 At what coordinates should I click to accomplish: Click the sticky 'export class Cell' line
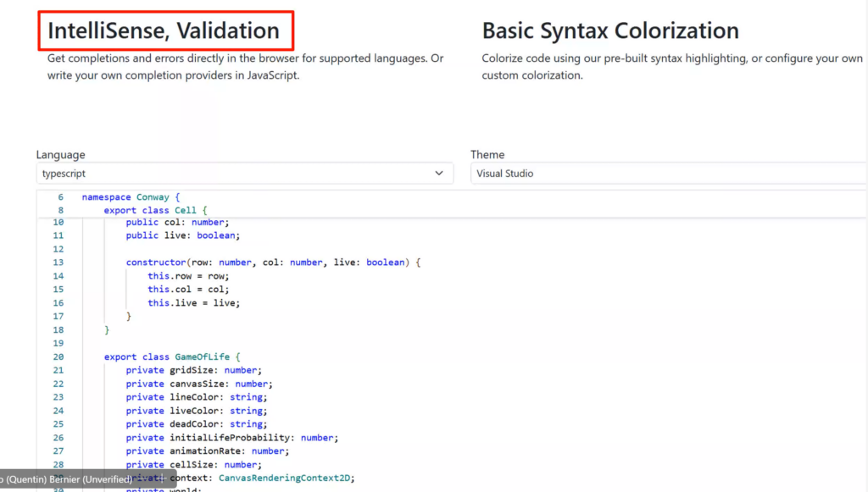click(155, 210)
